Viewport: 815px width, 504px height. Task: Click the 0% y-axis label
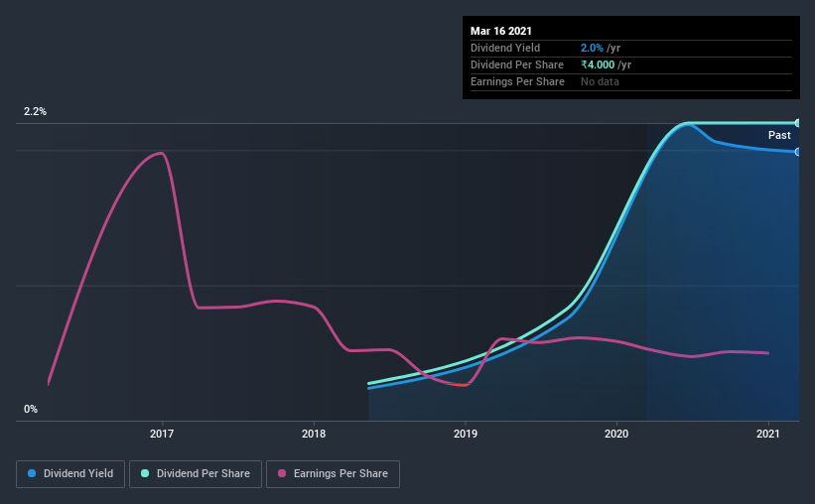(31, 410)
